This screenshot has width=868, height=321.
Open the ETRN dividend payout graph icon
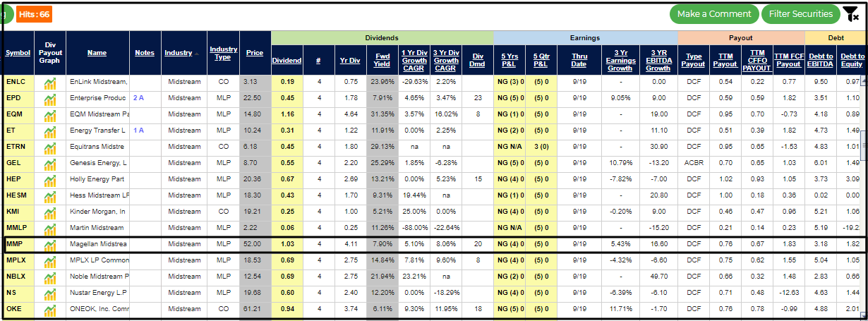(x=50, y=147)
